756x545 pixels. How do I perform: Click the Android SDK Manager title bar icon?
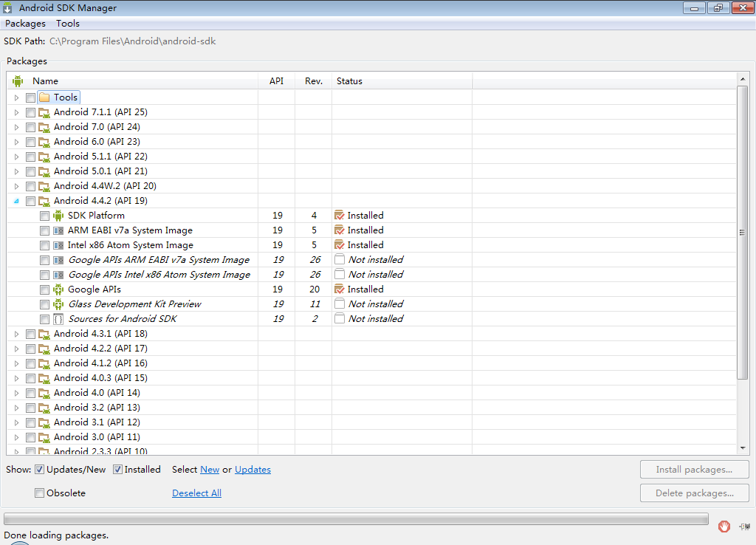pyautogui.click(x=7, y=7)
